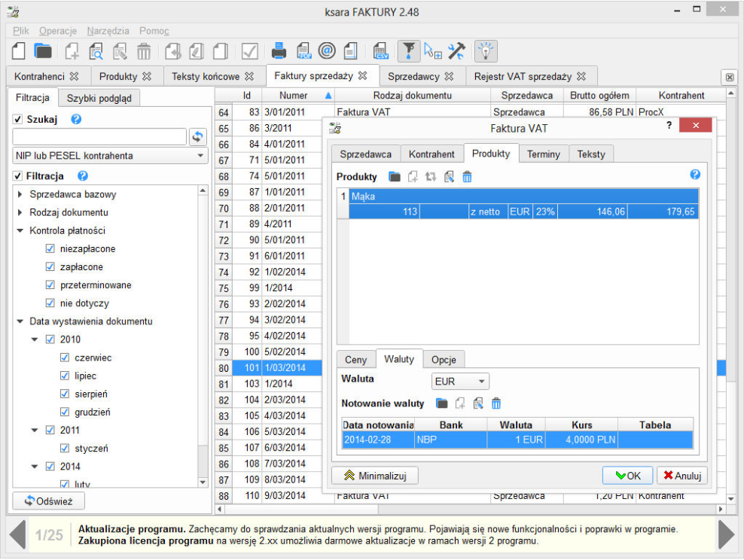Click the trash icon beside Notowanie waluty
Image resolution: width=744 pixels, height=560 pixels.
pos(495,403)
